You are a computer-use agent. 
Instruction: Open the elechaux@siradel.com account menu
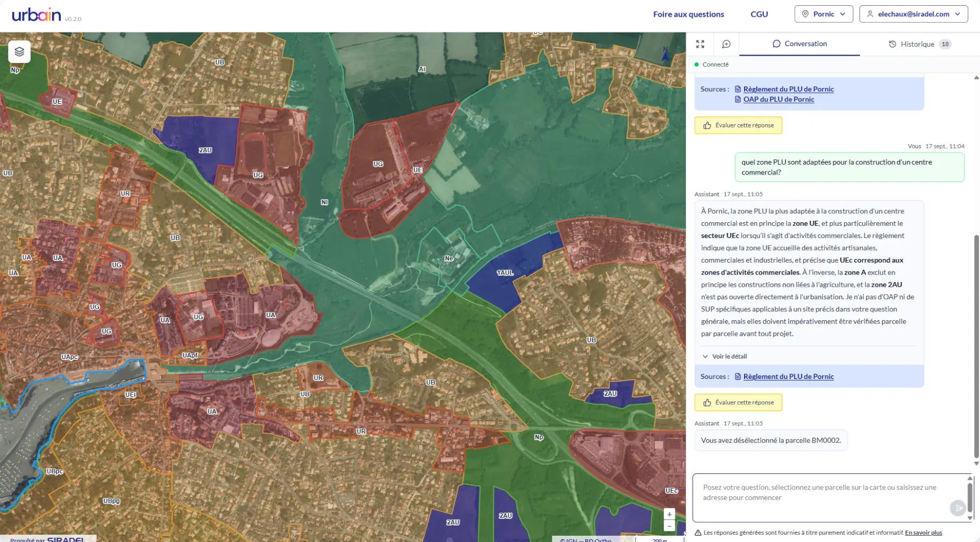click(913, 14)
